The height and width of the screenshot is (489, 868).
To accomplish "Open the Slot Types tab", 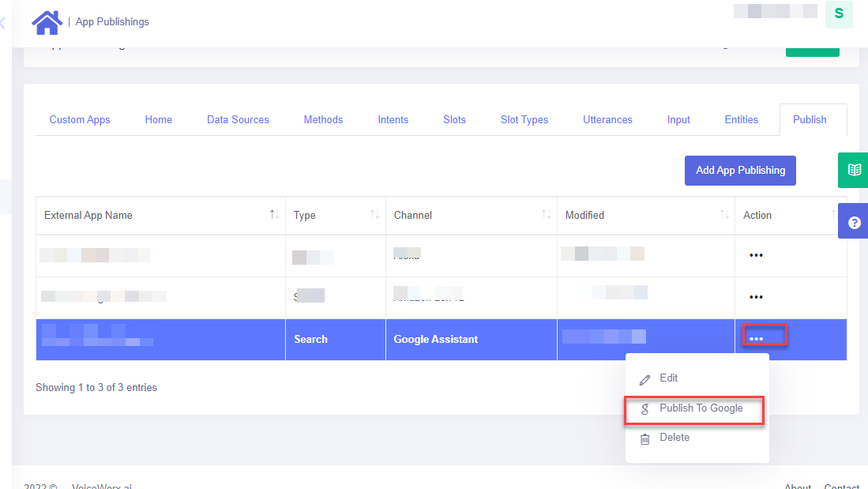I will tap(524, 120).
